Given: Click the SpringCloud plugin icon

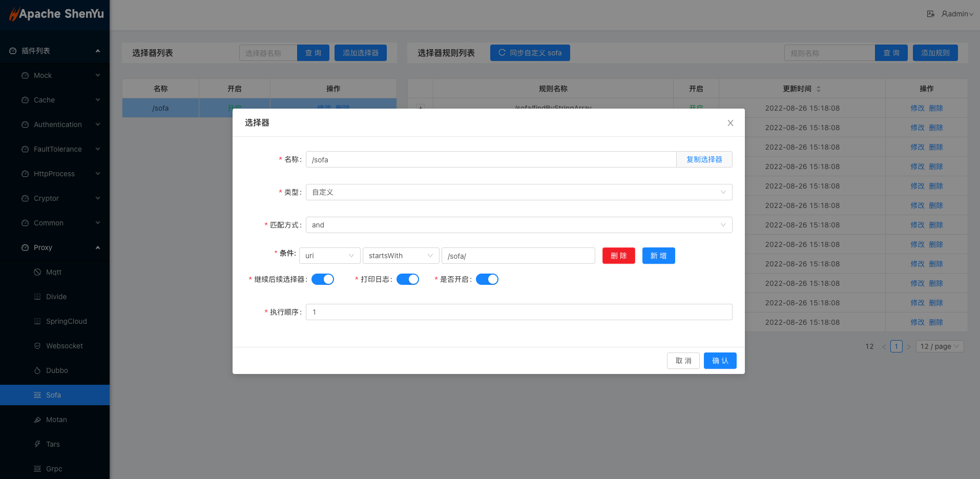Looking at the screenshot, I should [37, 321].
